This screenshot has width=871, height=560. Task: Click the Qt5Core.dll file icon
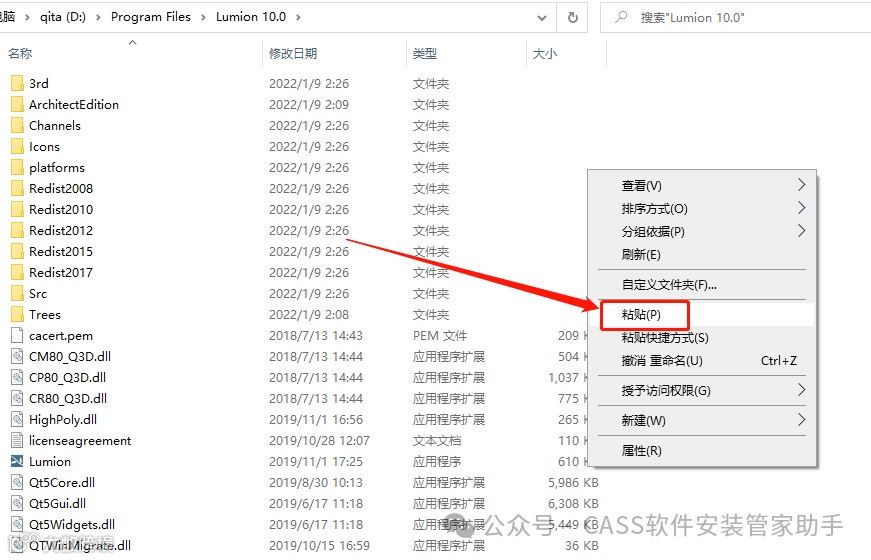17,483
